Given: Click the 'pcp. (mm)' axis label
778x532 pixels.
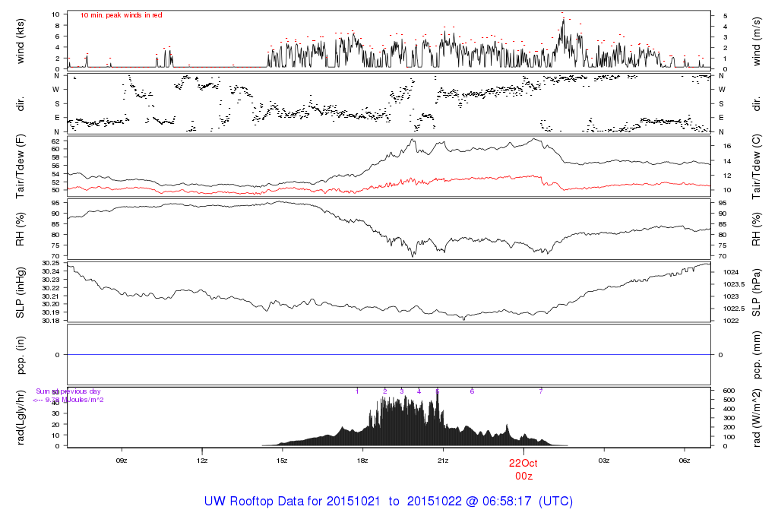Looking at the screenshot, I should pos(756,355).
